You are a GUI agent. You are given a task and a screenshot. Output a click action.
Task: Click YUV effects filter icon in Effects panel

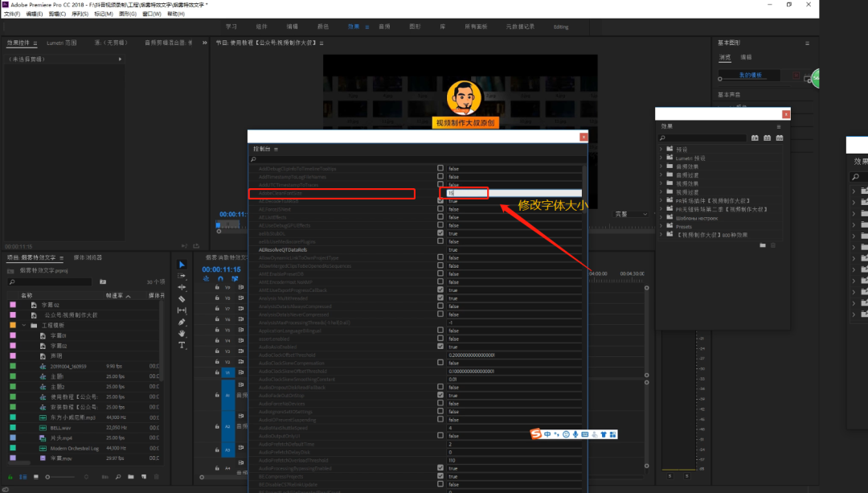tap(780, 138)
